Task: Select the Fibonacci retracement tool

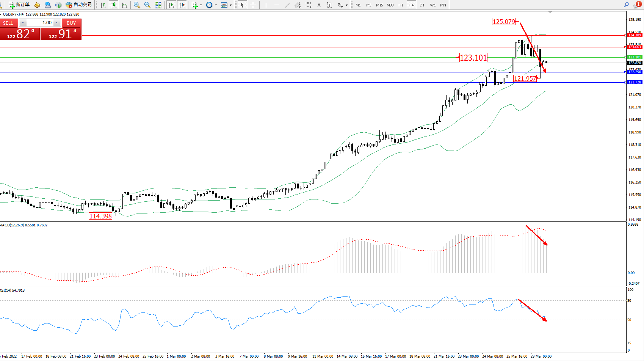Action: coord(309,5)
